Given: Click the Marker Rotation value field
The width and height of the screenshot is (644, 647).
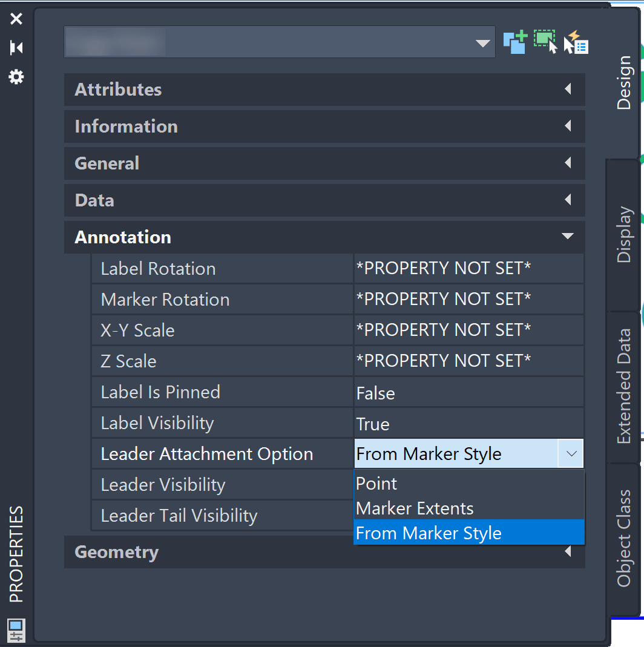Looking at the screenshot, I should pos(469,300).
